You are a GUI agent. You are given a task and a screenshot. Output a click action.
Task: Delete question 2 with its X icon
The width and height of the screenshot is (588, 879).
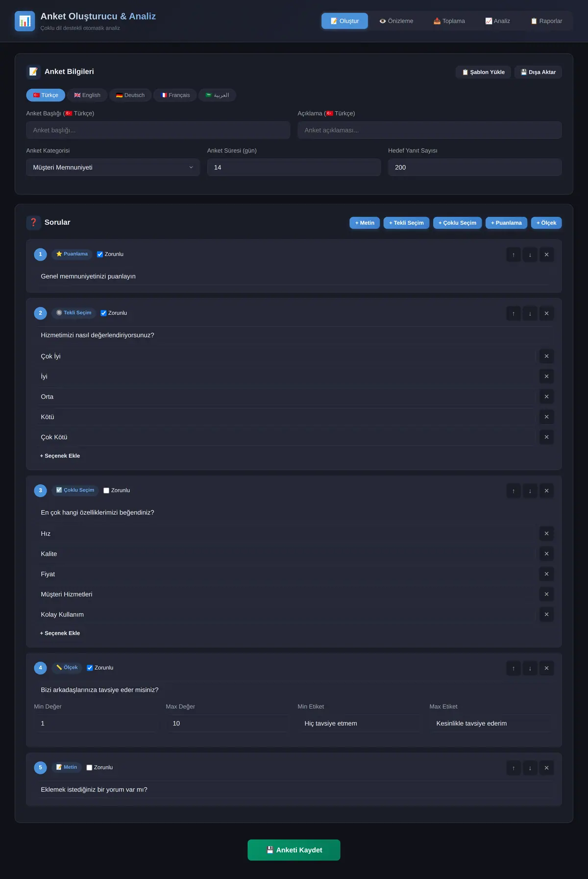pos(546,313)
